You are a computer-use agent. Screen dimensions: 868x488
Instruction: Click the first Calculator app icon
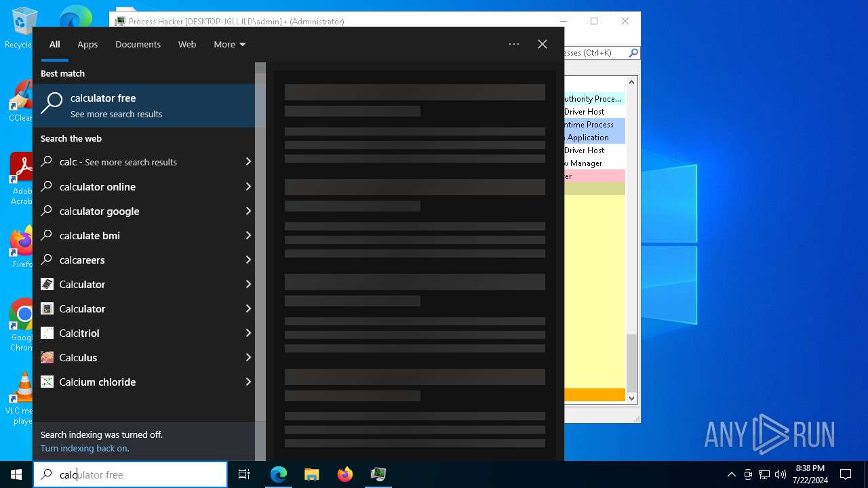47,284
